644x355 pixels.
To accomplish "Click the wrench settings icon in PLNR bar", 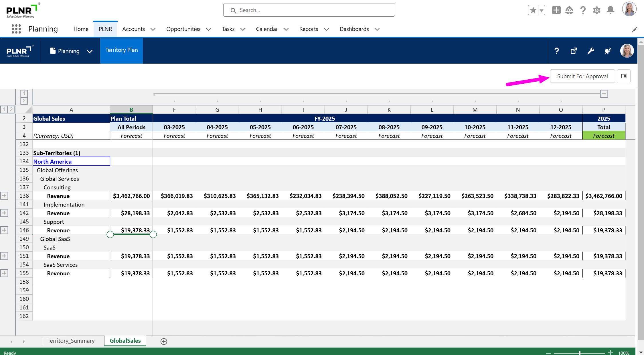I will (x=591, y=51).
